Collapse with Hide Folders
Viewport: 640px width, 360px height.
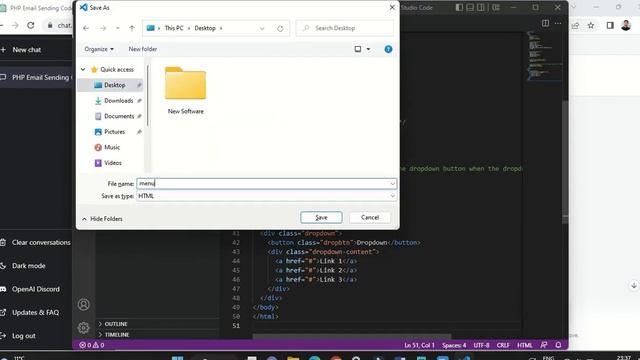point(102,219)
